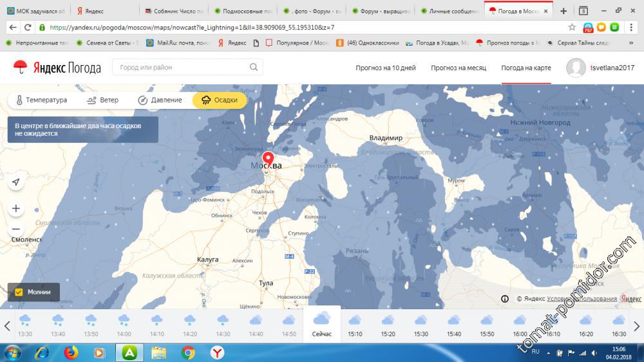The image size is (644, 362).
Task: Open Chrome menu three dots
Action: pos(631,27)
